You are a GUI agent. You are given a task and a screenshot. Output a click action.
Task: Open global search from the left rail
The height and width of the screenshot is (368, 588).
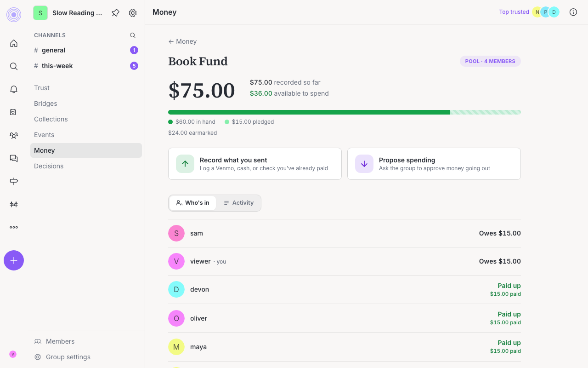click(14, 66)
